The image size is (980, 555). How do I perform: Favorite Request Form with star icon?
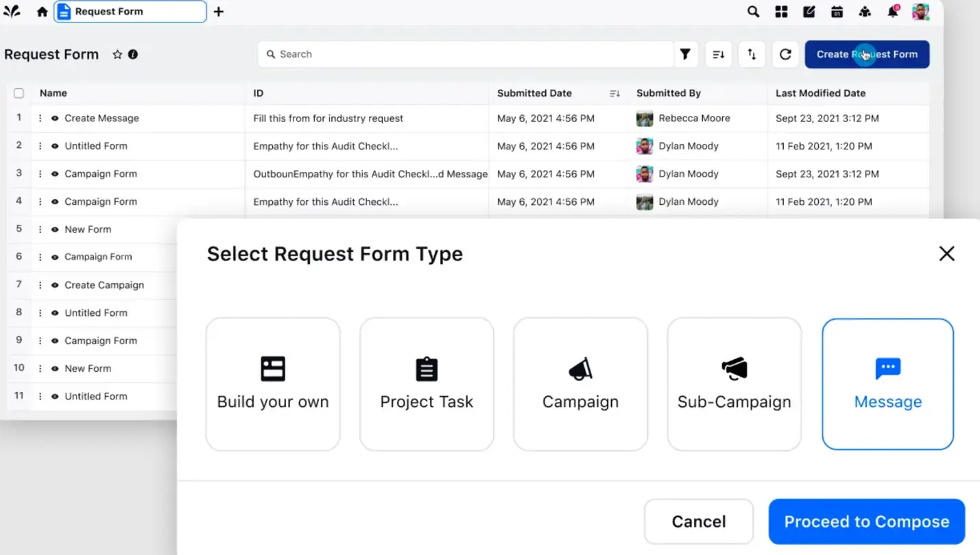(x=117, y=54)
